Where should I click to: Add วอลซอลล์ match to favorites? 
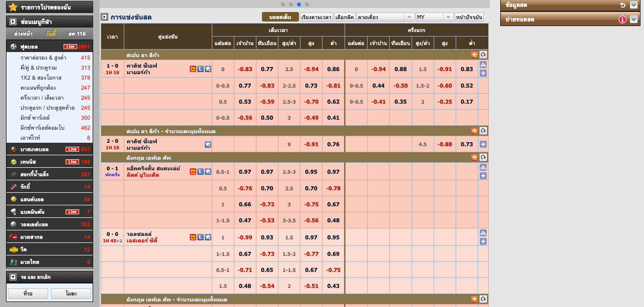[x=208, y=237]
